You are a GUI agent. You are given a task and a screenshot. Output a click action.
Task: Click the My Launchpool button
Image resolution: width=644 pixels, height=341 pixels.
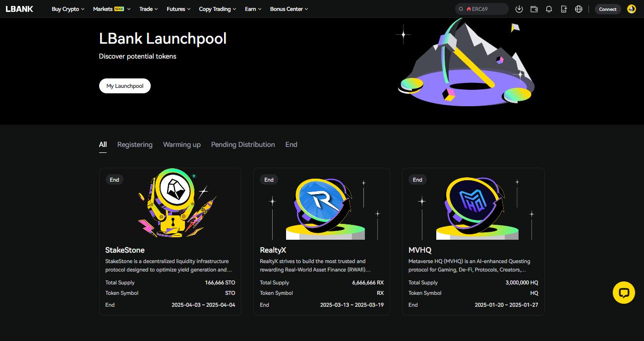(x=124, y=85)
